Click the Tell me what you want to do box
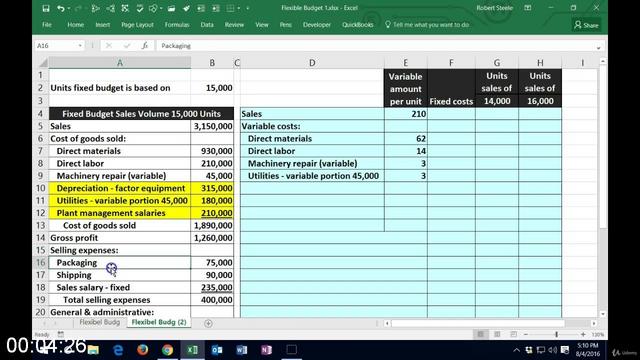 tap(428, 25)
